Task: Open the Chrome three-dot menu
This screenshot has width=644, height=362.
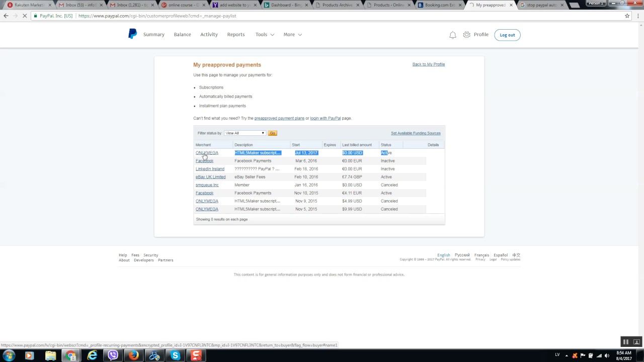Action: coord(637,16)
